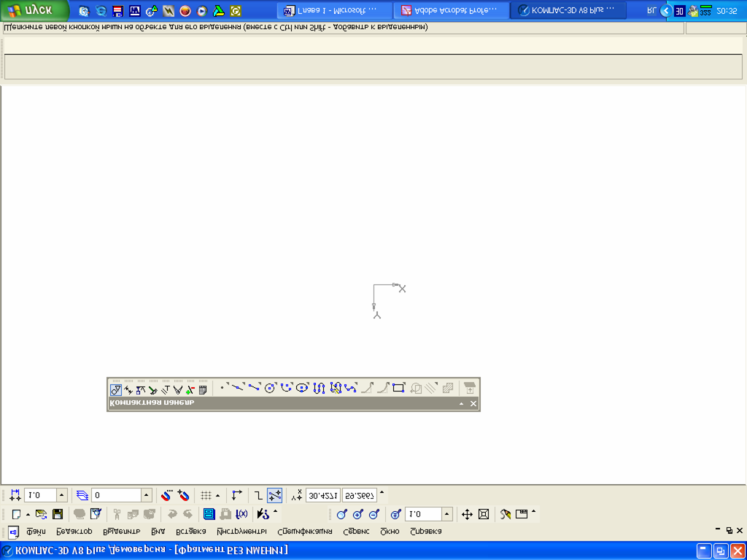This screenshot has height=560, width=747.
Task: Collapse the compact panel via title arrow
Action: click(461, 404)
